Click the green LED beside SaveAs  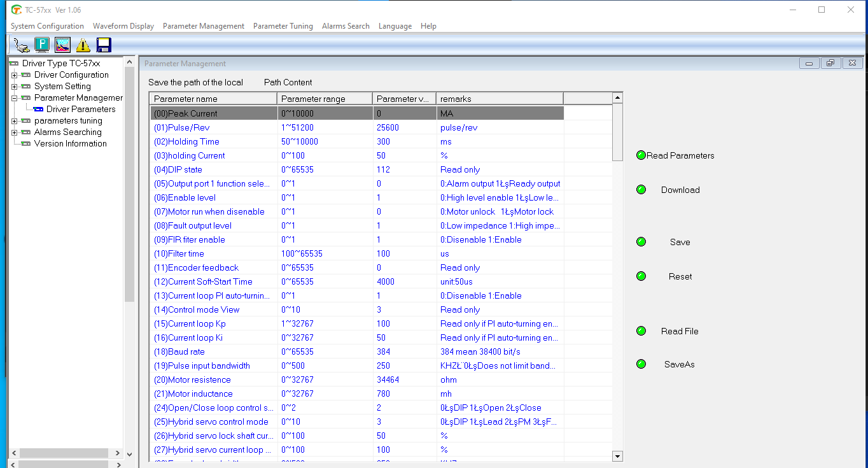(x=641, y=364)
